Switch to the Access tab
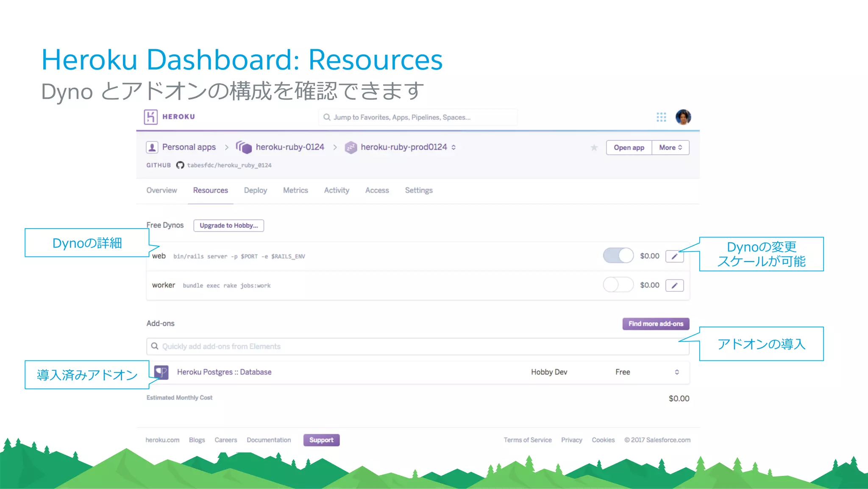 pyautogui.click(x=377, y=190)
